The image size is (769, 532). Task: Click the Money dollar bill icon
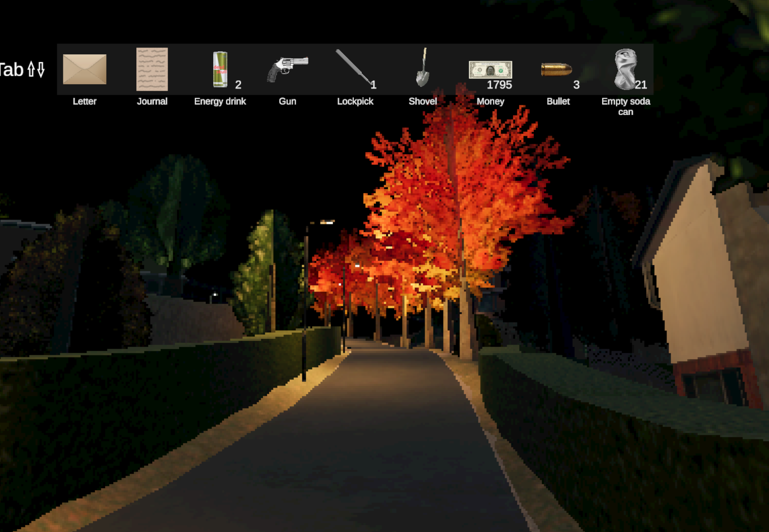490,69
